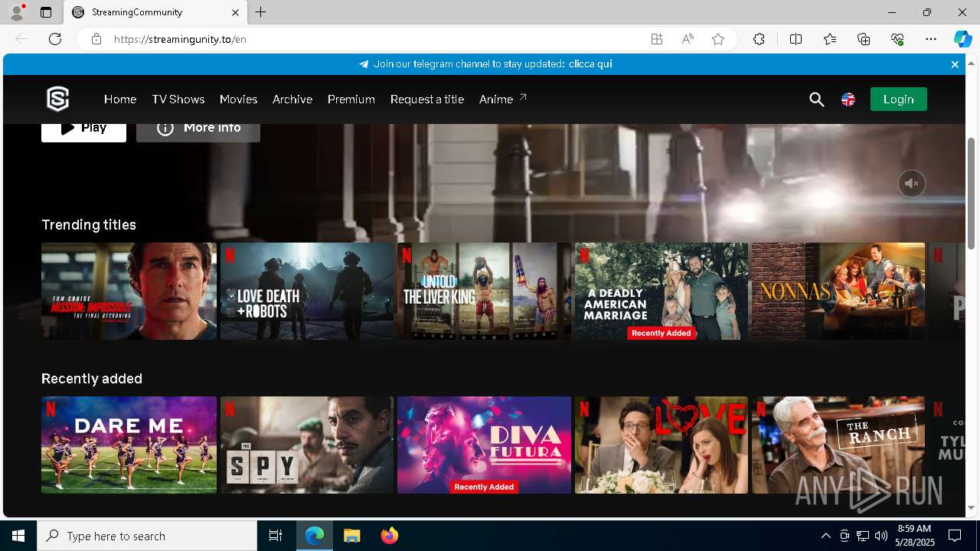Open the Tab actions menu
980x551 pixels.
[x=46, y=12]
